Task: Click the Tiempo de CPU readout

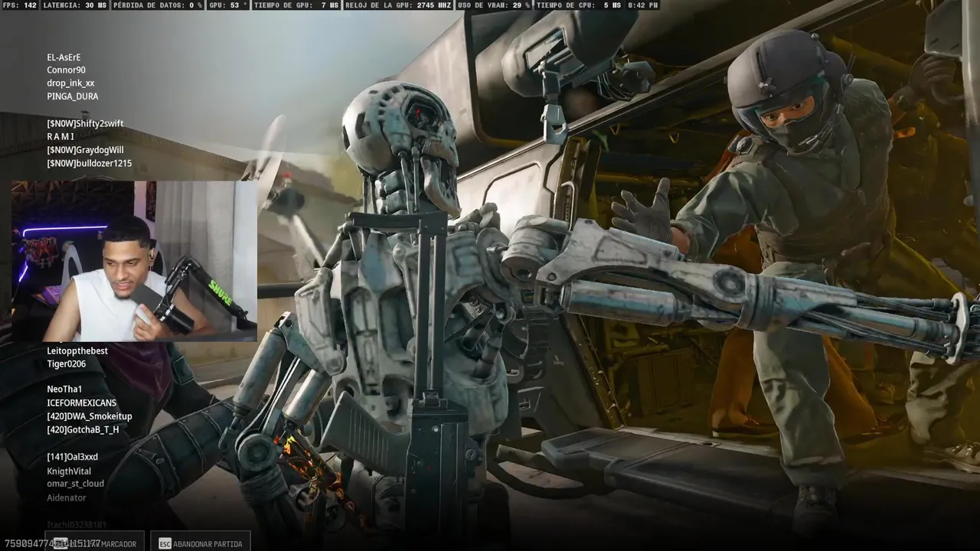Action: click(580, 5)
